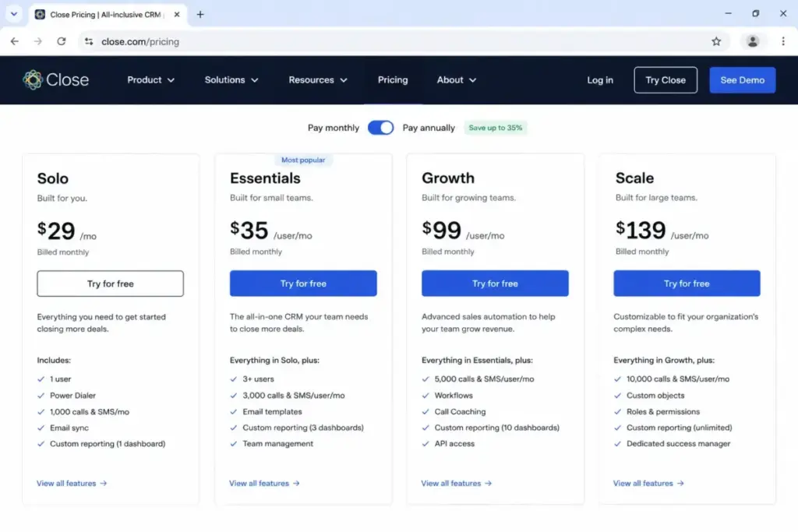Start Scale plan Try for free
Screen dimensions: 798x532
tap(687, 284)
